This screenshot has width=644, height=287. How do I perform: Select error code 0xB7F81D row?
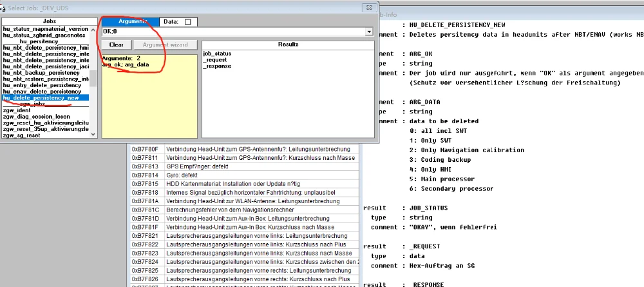(x=245, y=219)
